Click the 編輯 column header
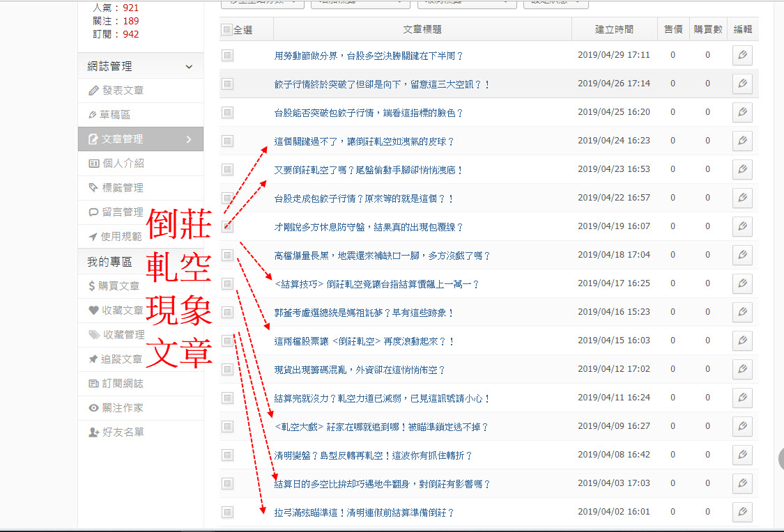Image resolution: width=784 pixels, height=532 pixels. pos(742,29)
